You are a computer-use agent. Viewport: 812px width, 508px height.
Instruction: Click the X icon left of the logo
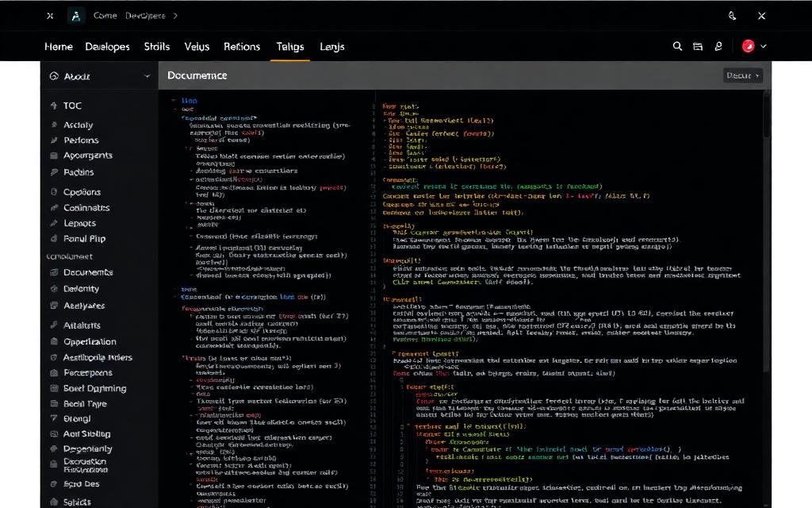(50, 16)
